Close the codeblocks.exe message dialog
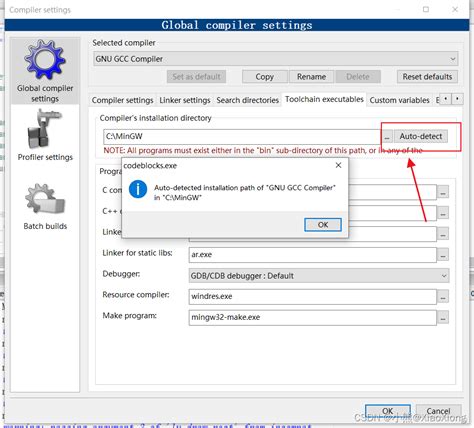 tap(338, 165)
